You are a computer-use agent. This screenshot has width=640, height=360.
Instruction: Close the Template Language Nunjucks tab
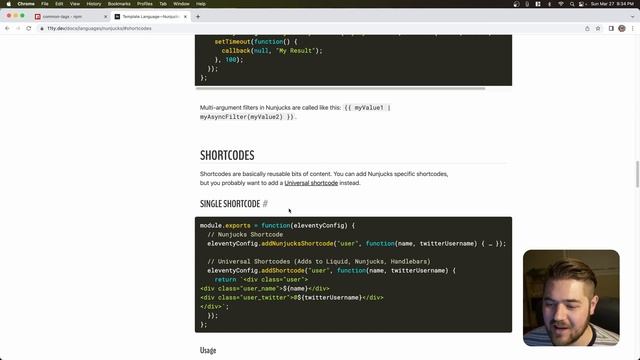pyautogui.click(x=185, y=17)
